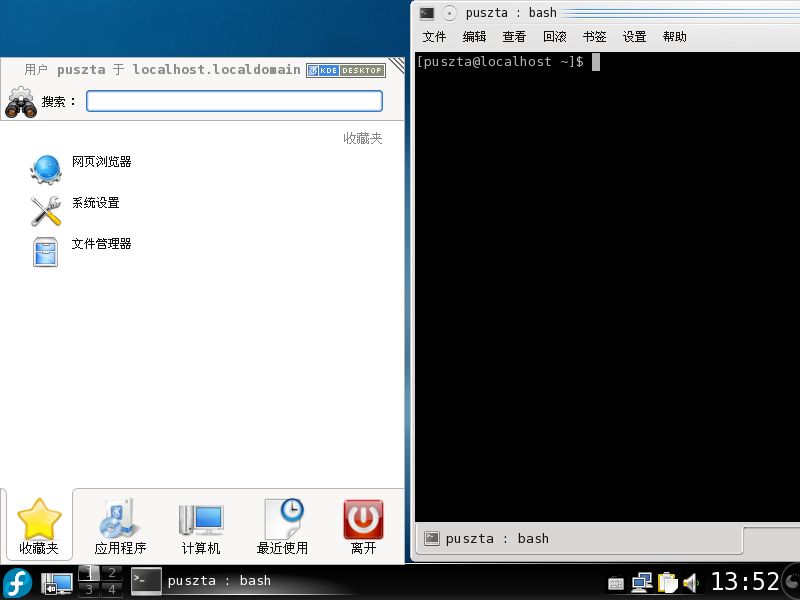Open the keyboard layout tray icon
Image resolution: width=800 pixels, height=600 pixels.
[x=616, y=583]
